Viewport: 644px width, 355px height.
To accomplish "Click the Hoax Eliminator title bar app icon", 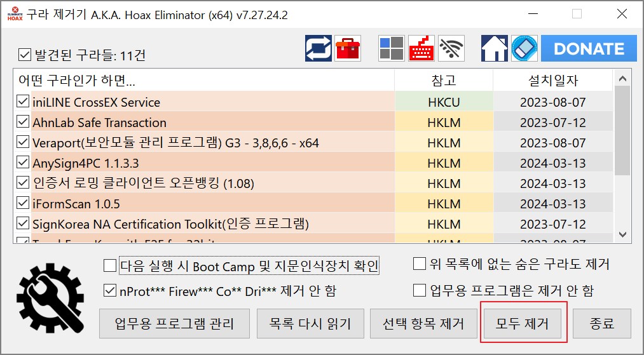I will coord(15,14).
